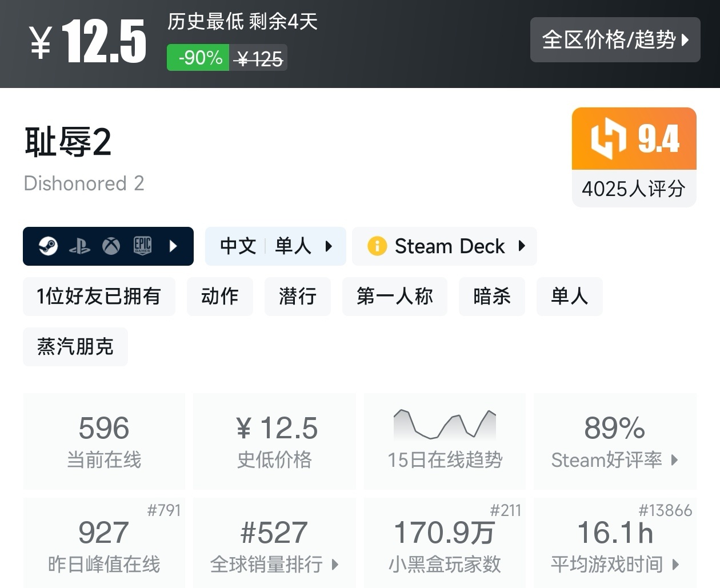The height and width of the screenshot is (588, 720).
Task: Click the 4025人评分 rating count
Action: (633, 189)
